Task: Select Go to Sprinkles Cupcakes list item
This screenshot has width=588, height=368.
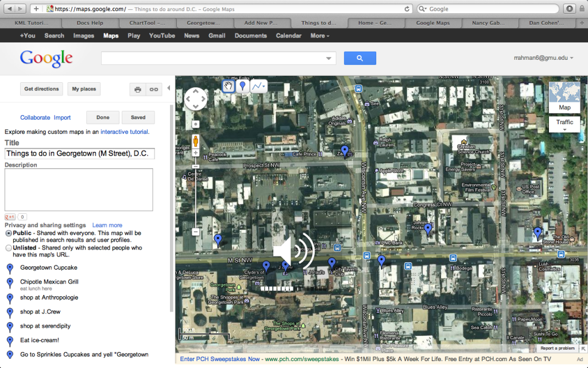Action: (84, 354)
